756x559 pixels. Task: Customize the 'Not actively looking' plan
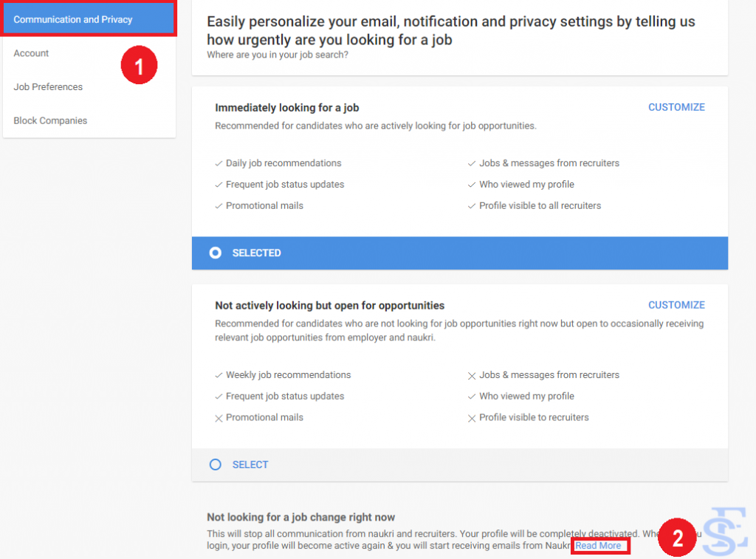coord(676,304)
